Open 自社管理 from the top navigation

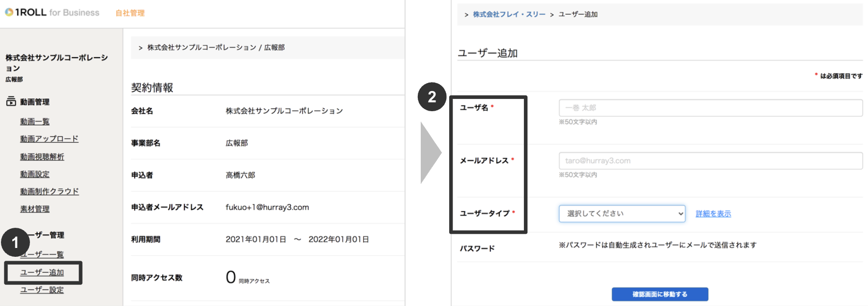click(129, 14)
